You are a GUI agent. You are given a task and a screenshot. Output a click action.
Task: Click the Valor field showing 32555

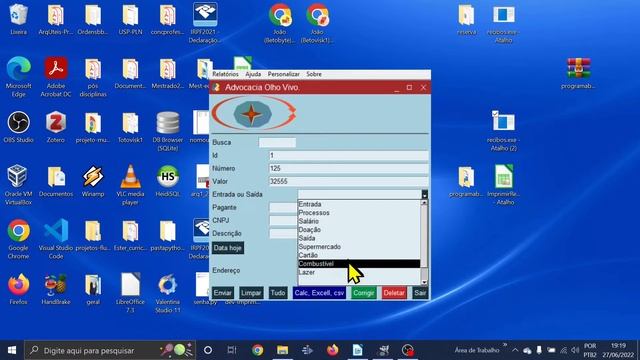tap(349, 182)
